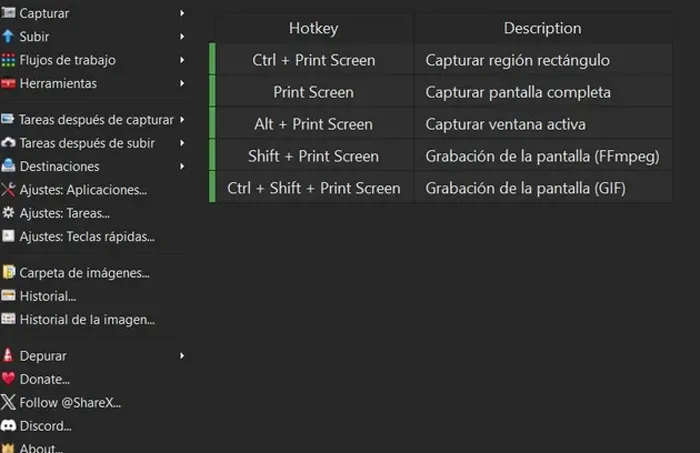The image size is (700, 453).
Task: Click the About crown icon
Action: pyautogui.click(x=8, y=448)
